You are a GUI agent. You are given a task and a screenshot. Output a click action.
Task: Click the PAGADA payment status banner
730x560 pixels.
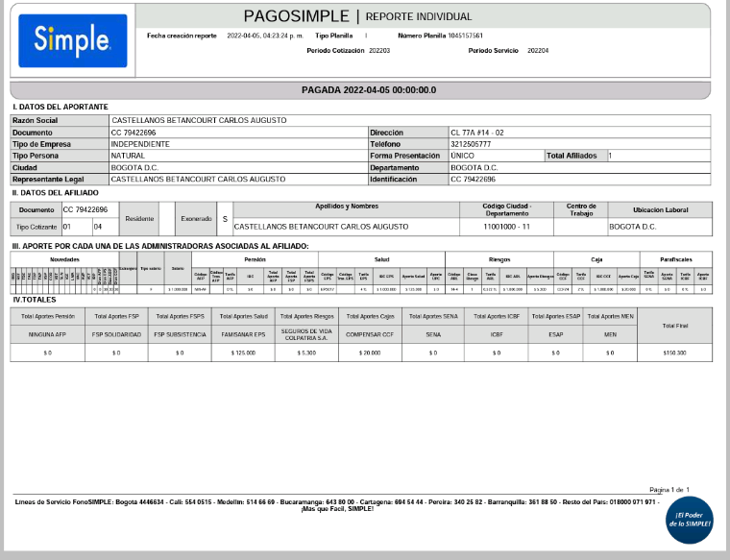[x=368, y=89]
